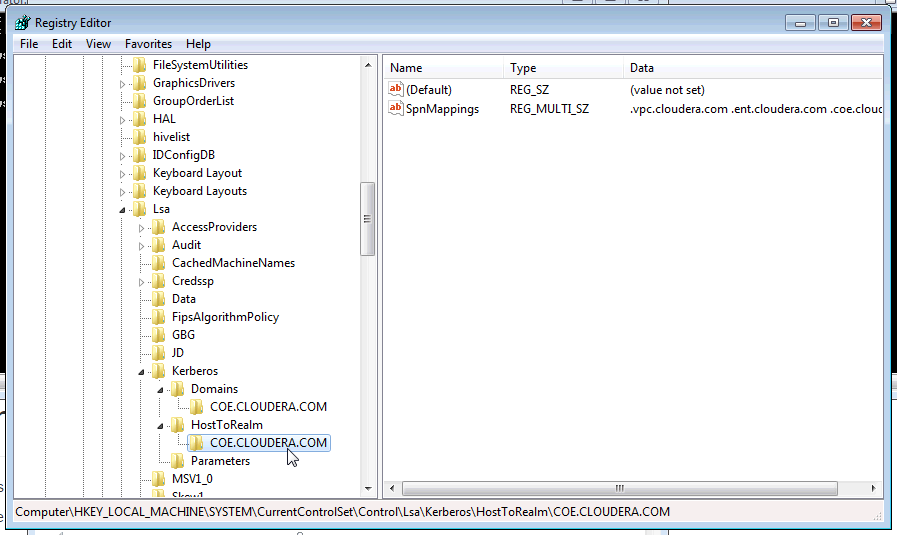Click the MSV1_0 folder icon

pos(158,479)
